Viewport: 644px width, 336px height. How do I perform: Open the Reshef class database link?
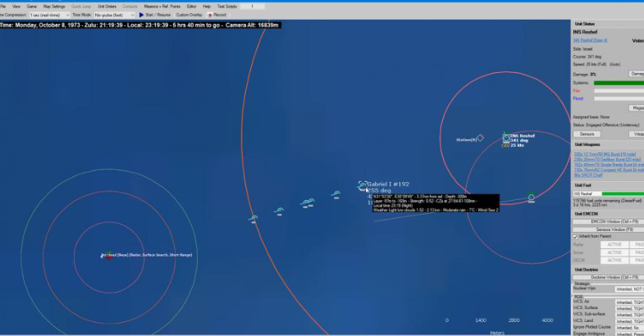pos(590,40)
